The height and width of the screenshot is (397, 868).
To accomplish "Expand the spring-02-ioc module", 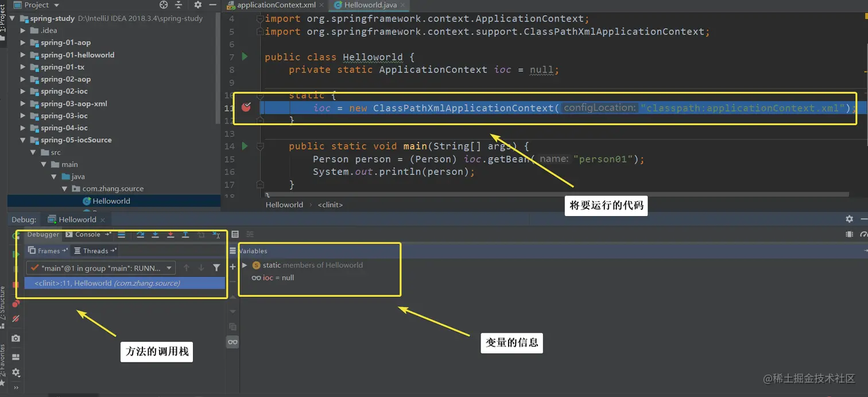I will coord(23,91).
